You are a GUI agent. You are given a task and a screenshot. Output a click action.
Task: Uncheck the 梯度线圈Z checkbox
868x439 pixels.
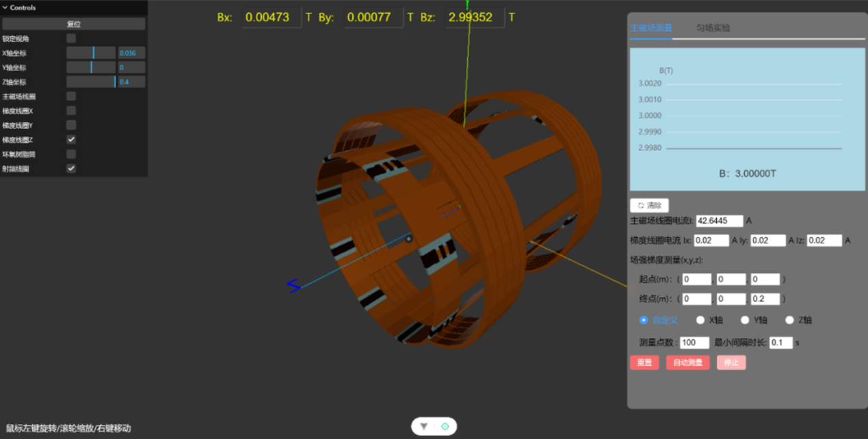click(71, 139)
